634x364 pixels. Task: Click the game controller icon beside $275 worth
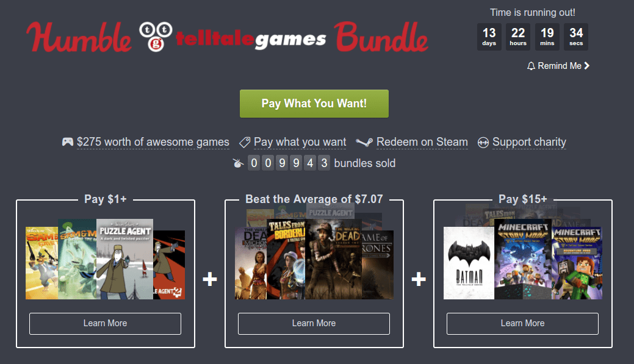coord(68,142)
